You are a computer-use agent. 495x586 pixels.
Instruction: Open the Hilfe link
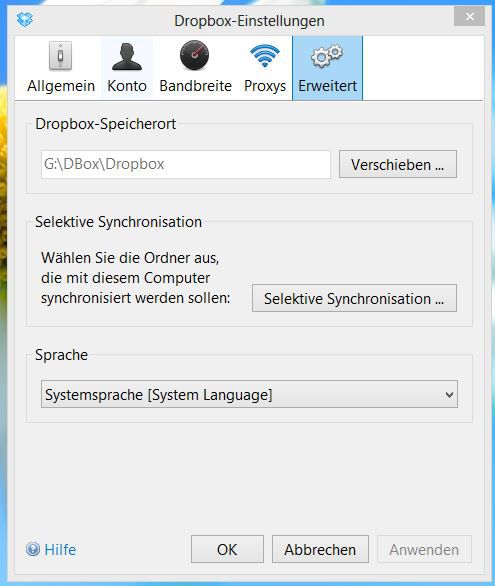pos(60,550)
